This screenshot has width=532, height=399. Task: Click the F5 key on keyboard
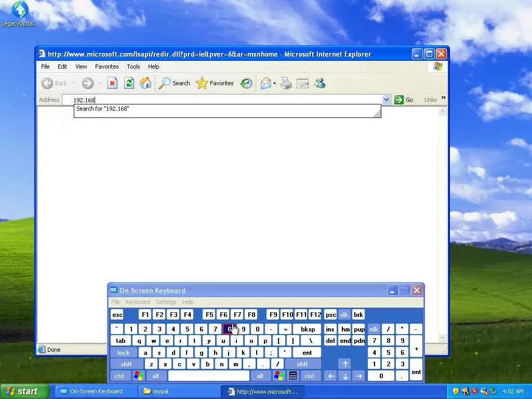pyautogui.click(x=209, y=315)
